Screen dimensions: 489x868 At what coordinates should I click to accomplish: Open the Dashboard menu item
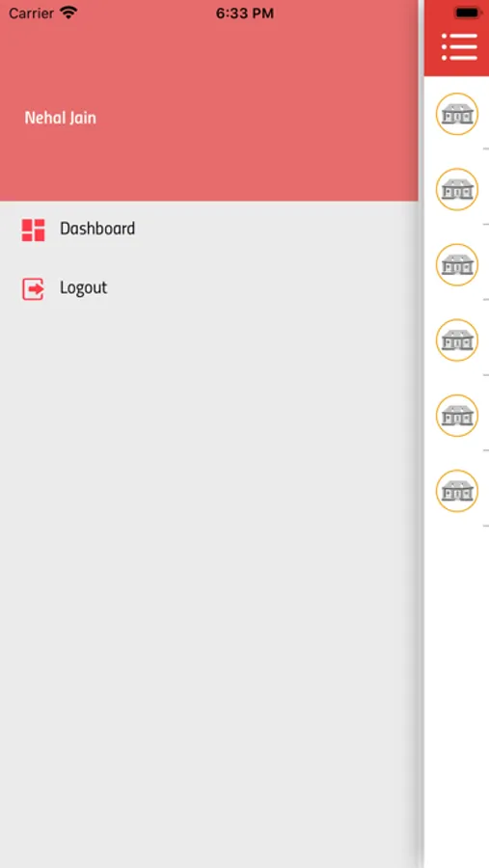[x=208, y=230]
